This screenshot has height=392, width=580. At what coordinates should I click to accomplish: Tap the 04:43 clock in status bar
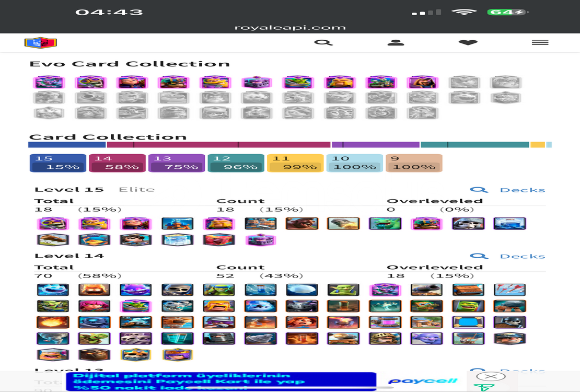coord(109,12)
